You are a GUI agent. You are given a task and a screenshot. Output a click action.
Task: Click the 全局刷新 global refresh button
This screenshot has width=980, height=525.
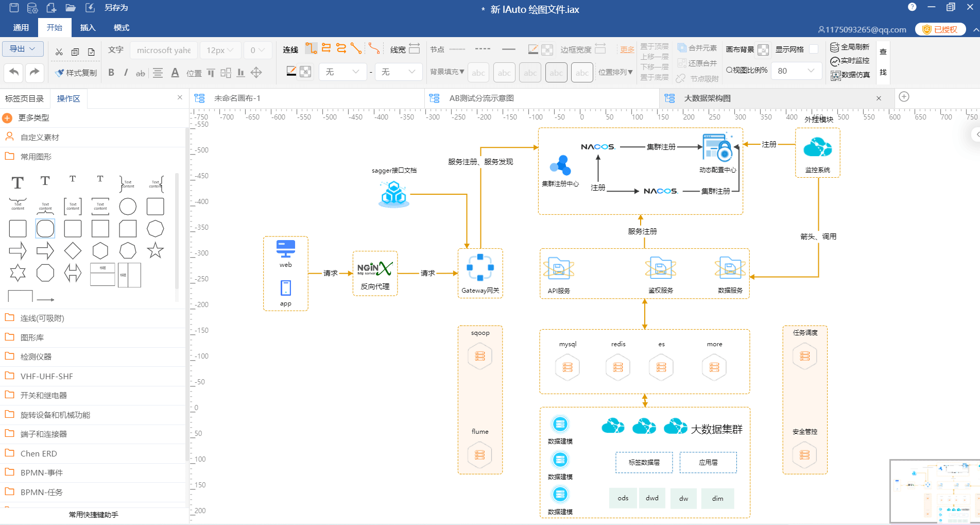click(x=850, y=47)
